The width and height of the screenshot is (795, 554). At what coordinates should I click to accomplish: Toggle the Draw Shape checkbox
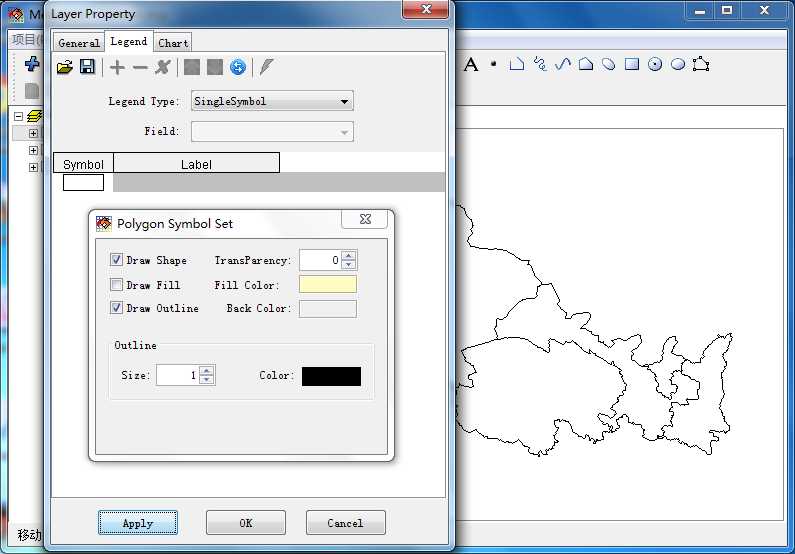click(116, 260)
